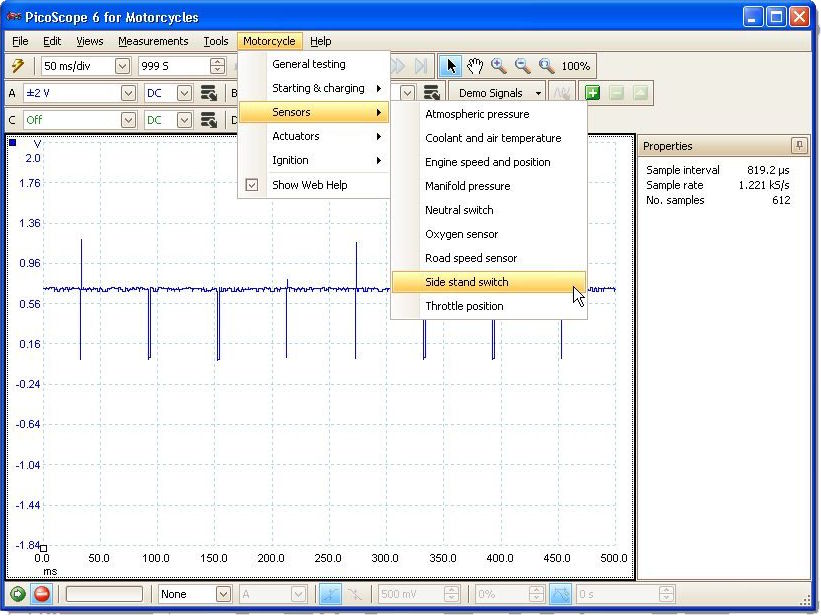The height and width of the screenshot is (616, 821).
Task: Click the red Stop capture button
Action: (x=41, y=594)
